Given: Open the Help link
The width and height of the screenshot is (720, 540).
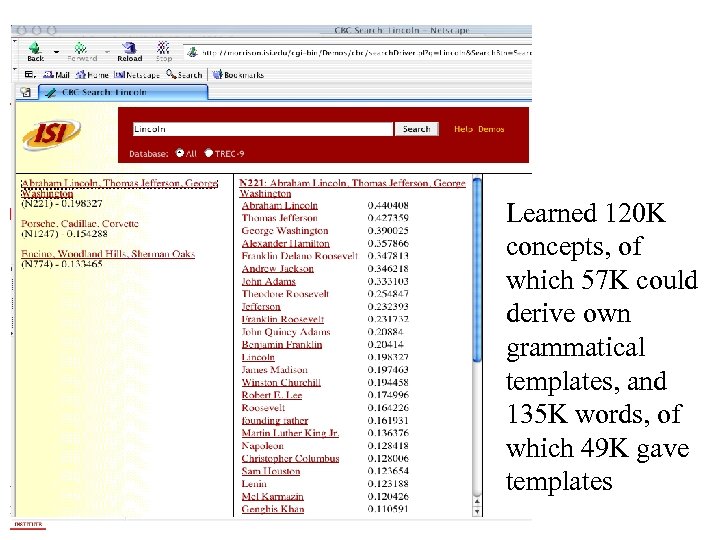Looking at the screenshot, I should pyautogui.click(x=463, y=129).
